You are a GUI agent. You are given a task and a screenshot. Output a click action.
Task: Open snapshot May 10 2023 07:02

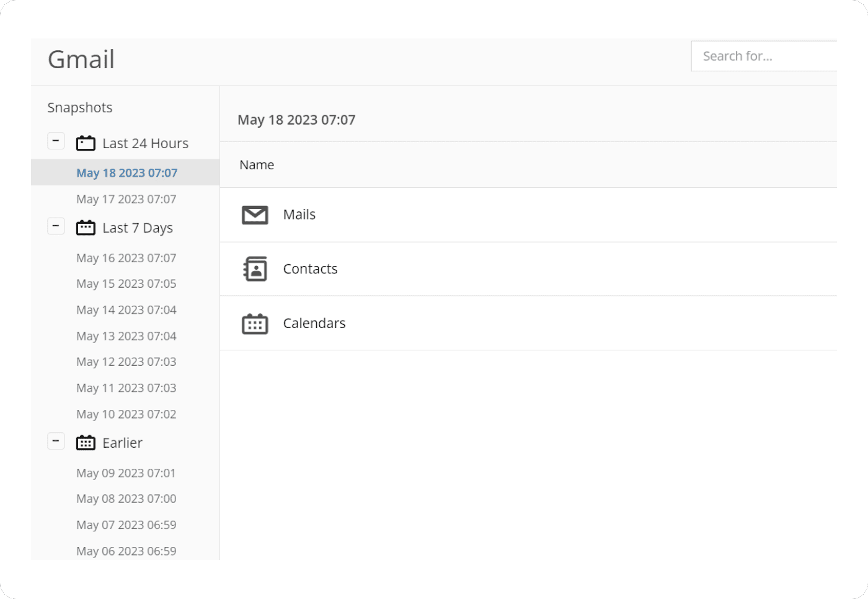tap(126, 414)
